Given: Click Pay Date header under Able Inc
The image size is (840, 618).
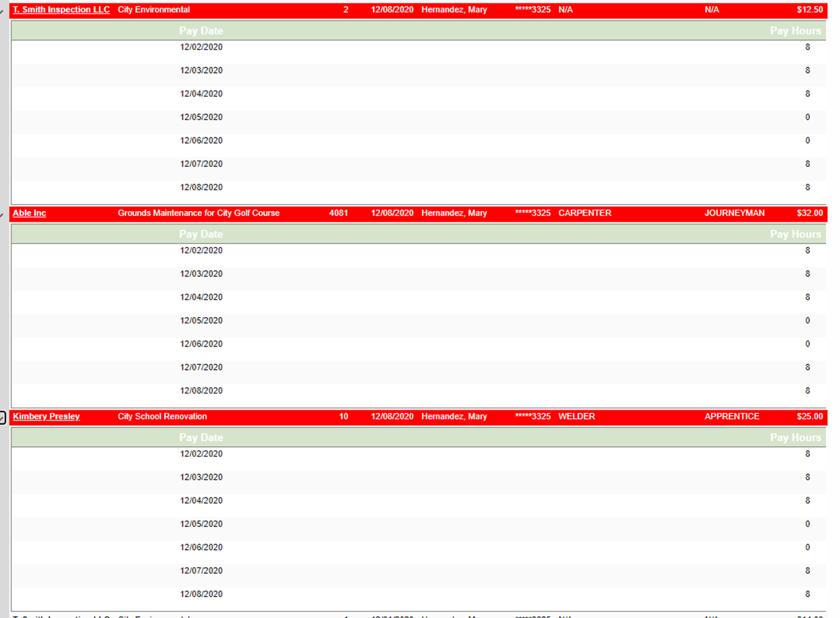Looking at the screenshot, I should click(x=201, y=234).
